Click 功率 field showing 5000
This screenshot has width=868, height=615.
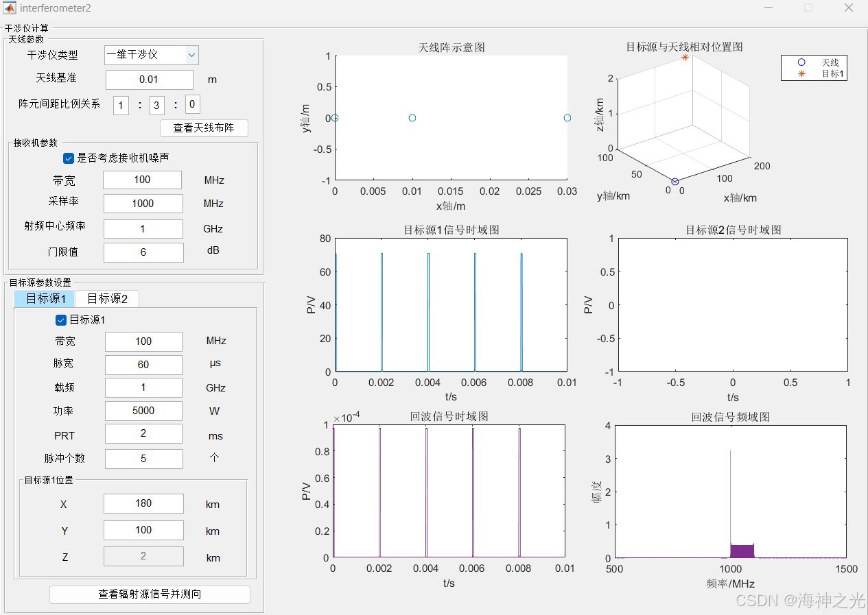pos(143,411)
